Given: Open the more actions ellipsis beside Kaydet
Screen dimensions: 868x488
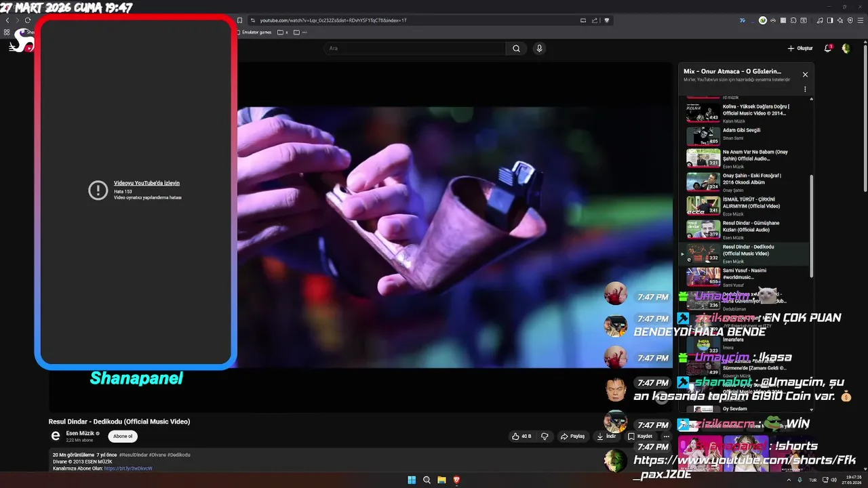Looking at the screenshot, I should pos(666,436).
